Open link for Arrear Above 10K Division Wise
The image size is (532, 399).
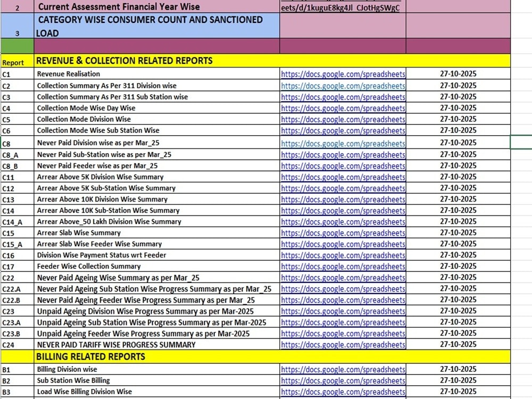pos(343,199)
